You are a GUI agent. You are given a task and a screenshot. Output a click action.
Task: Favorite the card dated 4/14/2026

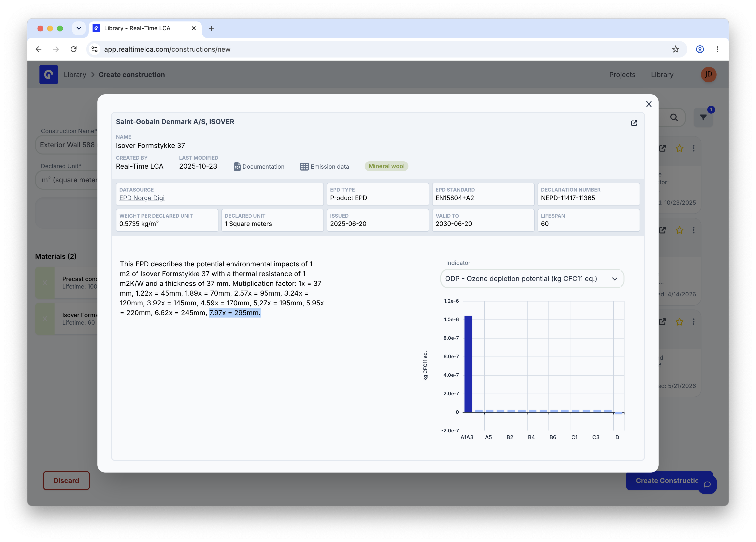click(x=679, y=230)
